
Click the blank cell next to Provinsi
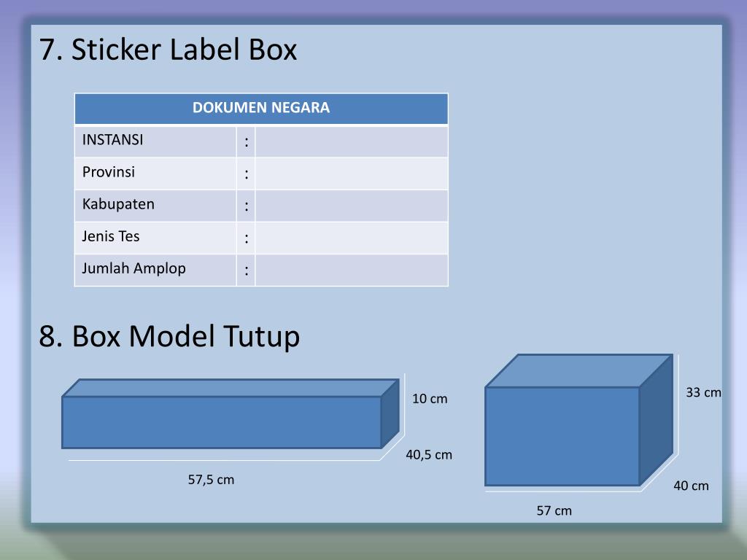[x=350, y=173]
